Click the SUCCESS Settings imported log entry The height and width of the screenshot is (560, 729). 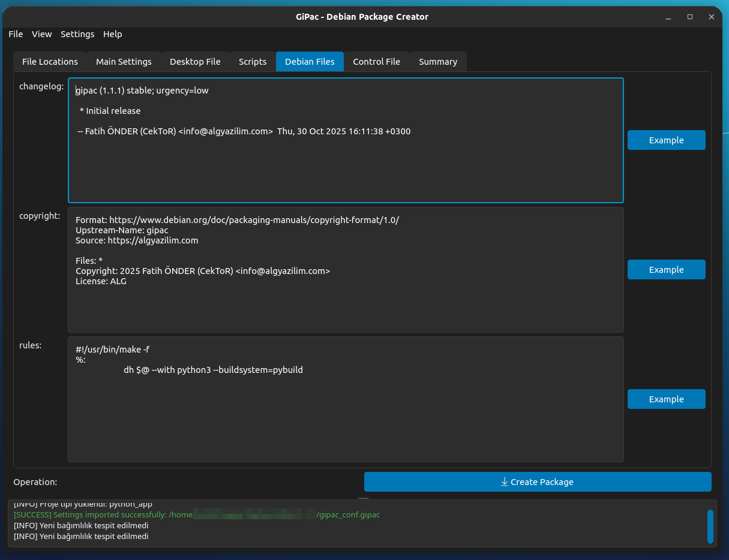197,515
